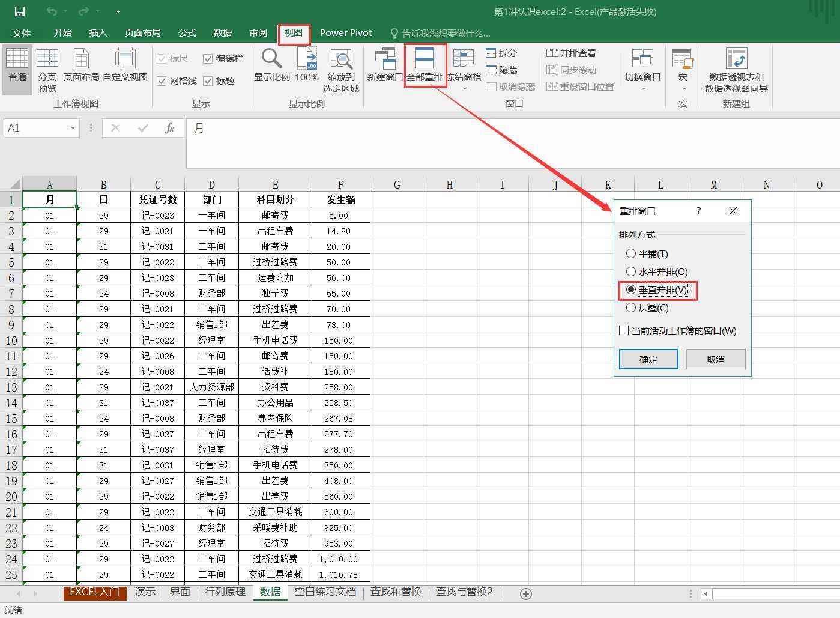
Task: Click Reset Window Position (重设窗口位置)
Action: click(580, 86)
